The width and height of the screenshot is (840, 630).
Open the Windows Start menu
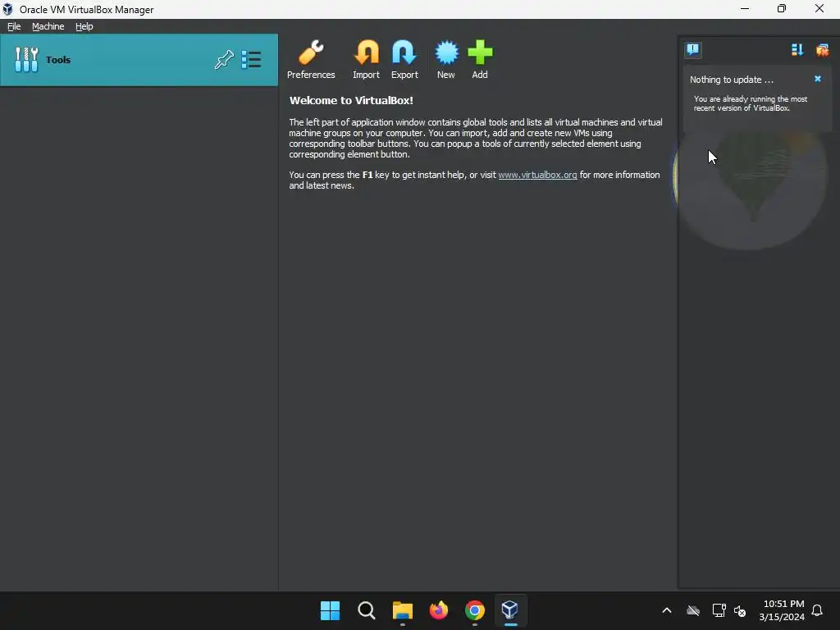tap(330, 610)
